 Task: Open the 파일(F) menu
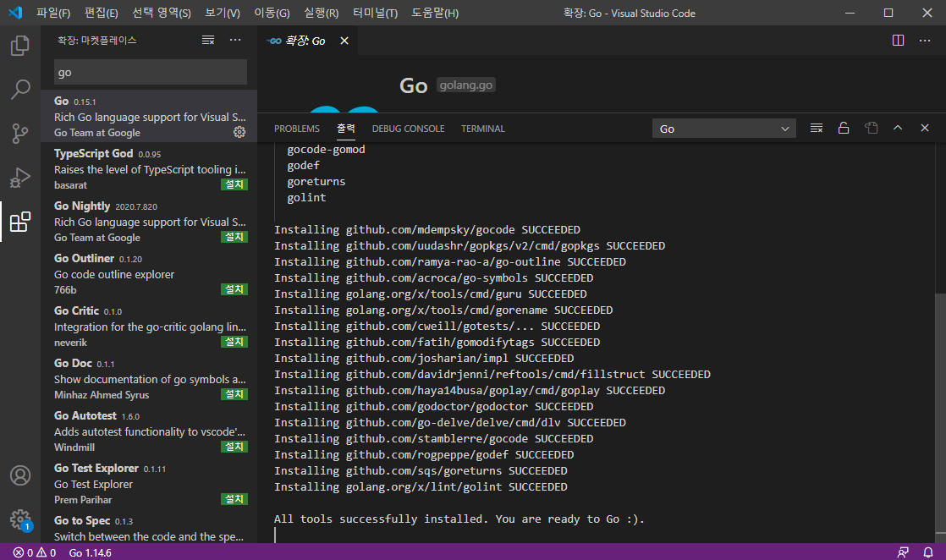[53, 13]
